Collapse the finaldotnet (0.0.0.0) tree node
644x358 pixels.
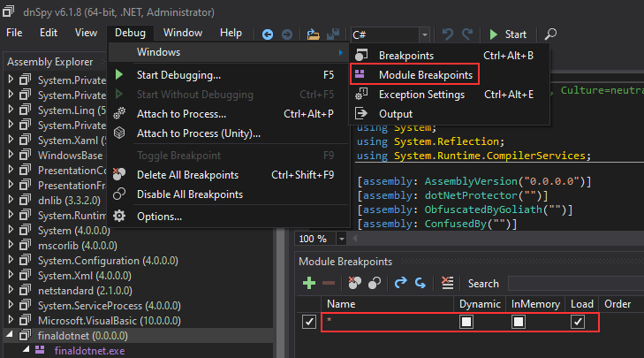pos(11,336)
